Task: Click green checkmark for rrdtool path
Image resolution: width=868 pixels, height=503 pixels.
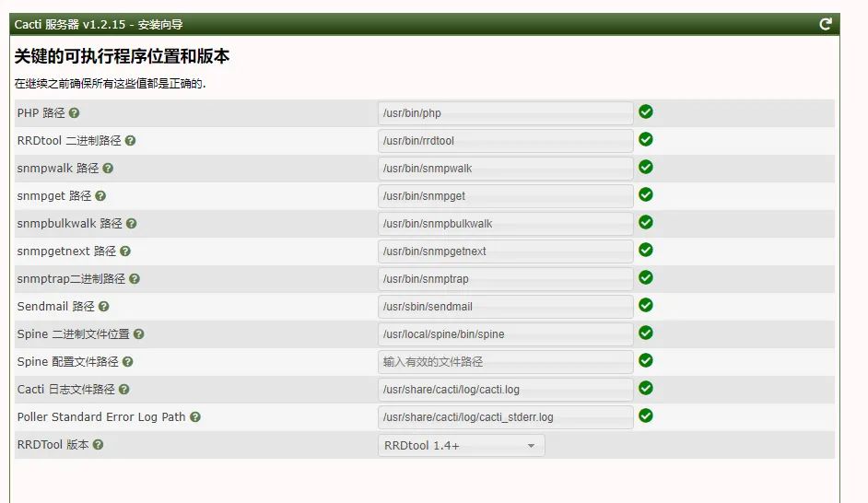Action: click(645, 139)
